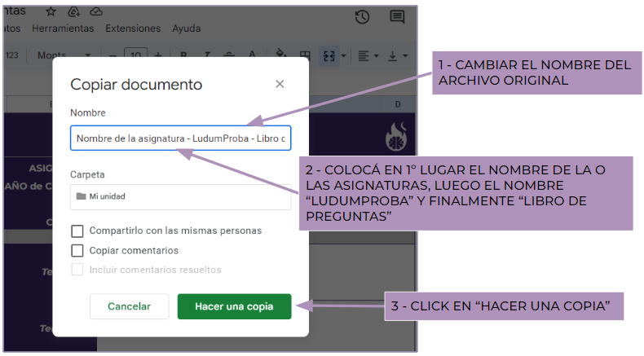Click the fill color paint bucket
Screen dimensions: 644x356
tap(281, 56)
